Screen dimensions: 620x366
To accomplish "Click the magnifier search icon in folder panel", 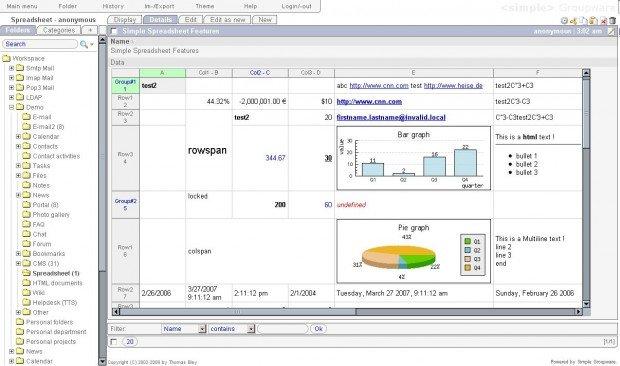I will click(83, 44).
